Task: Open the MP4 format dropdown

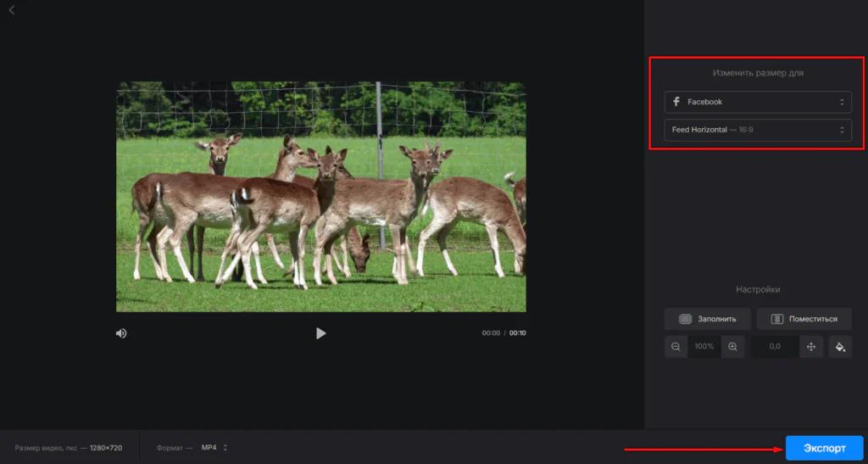Action: [214, 447]
